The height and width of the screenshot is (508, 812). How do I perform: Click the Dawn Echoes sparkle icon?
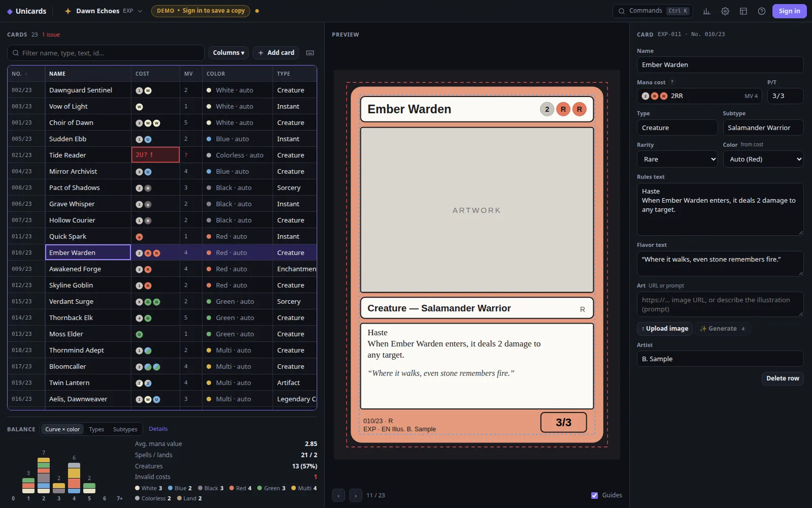coord(68,11)
